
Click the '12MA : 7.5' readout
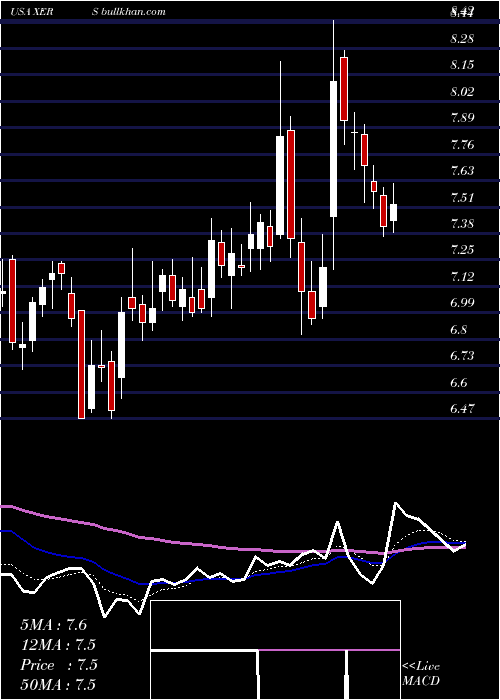pos(58,645)
